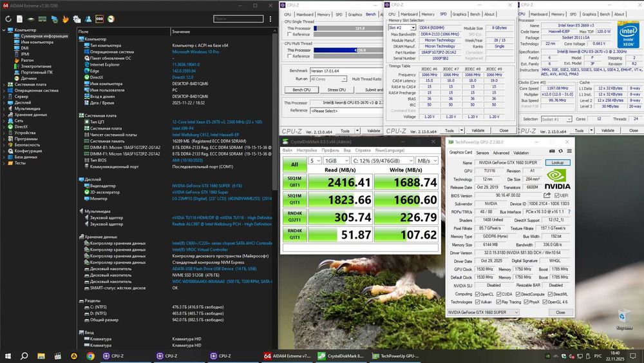Toggle Ray Tracing checkbox in GPU-Z

click(x=498, y=302)
